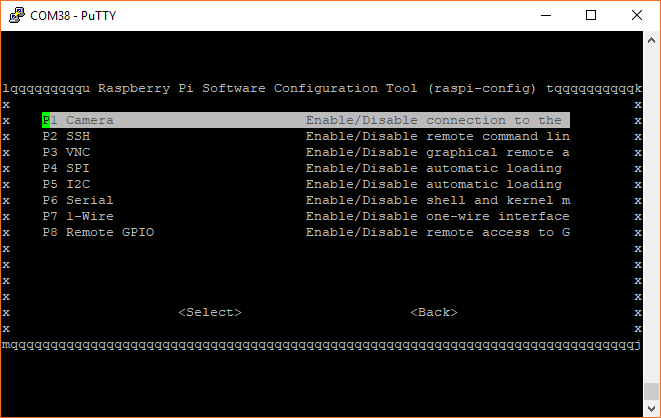Click the vertical scrollbar thumb
The width and height of the screenshot is (661, 418).
click(651, 391)
